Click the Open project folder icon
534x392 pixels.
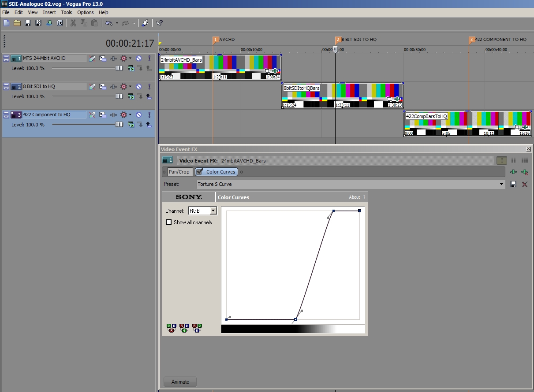click(x=17, y=23)
